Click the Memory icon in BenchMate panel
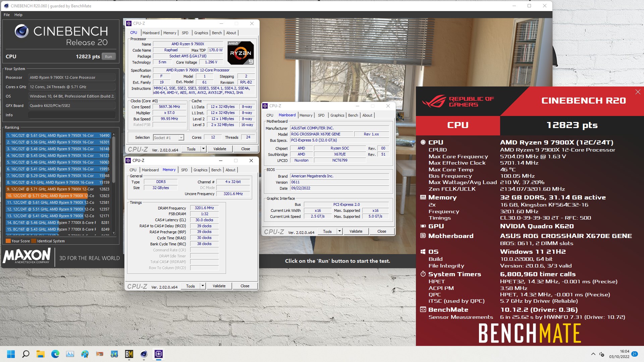Viewport: 644px width, 362px height. [x=423, y=197]
